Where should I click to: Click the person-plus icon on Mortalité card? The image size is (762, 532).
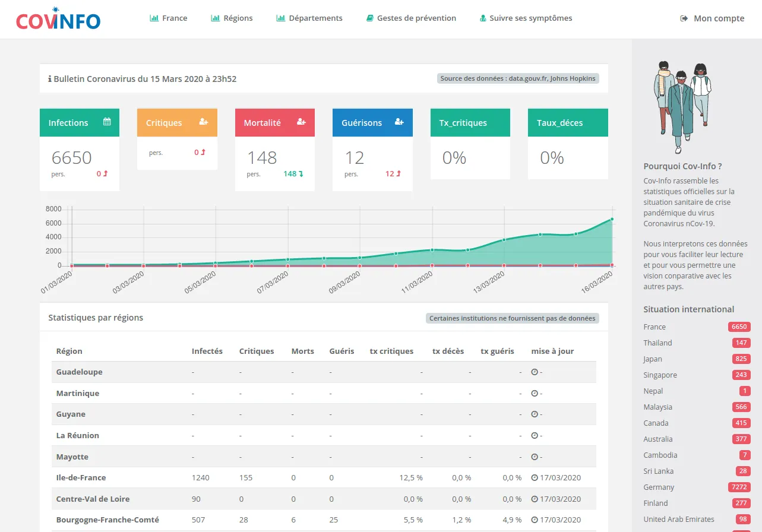301,122
